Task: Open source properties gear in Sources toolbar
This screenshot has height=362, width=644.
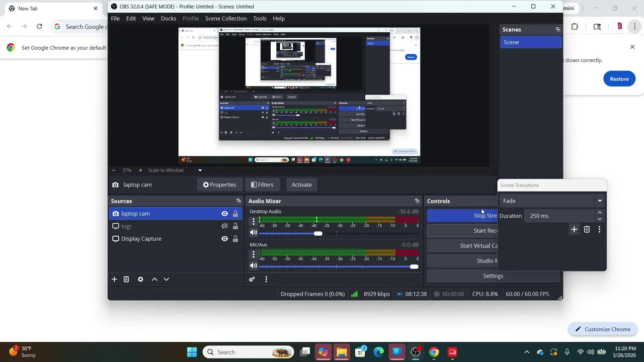Action: [x=140, y=279]
